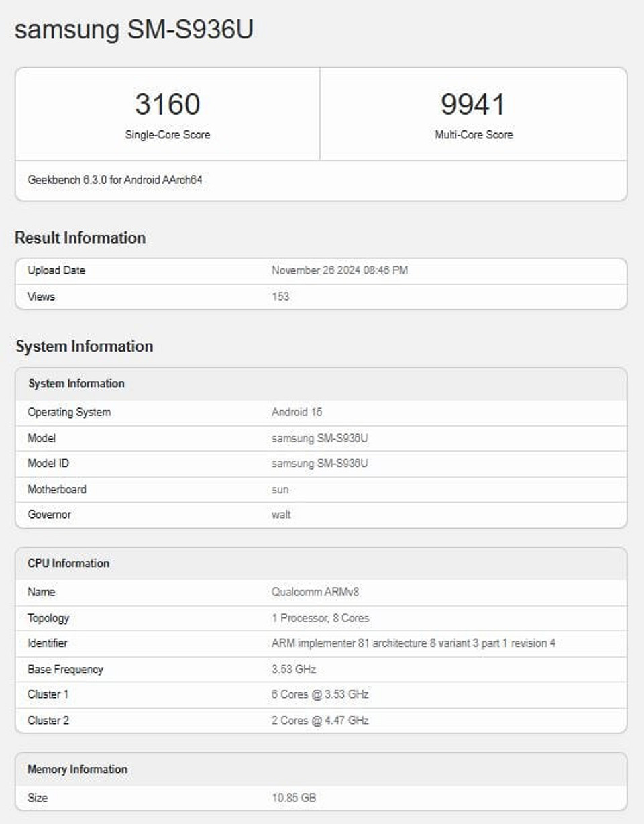Click the samsung SM-S936U page title
644x824 pixels.
(x=134, y=29)
